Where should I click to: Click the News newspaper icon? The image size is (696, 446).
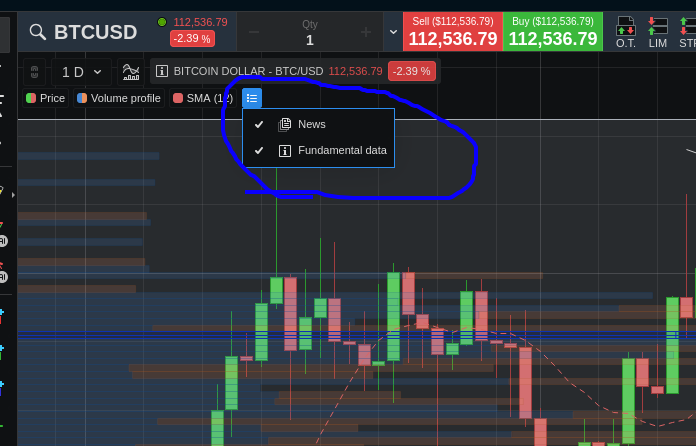(285, 125)
